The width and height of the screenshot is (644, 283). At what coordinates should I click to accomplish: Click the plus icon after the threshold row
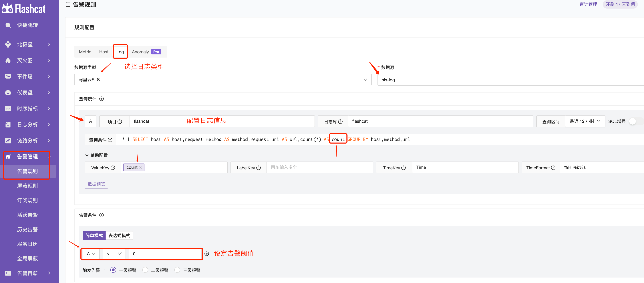tap(207, 254)
